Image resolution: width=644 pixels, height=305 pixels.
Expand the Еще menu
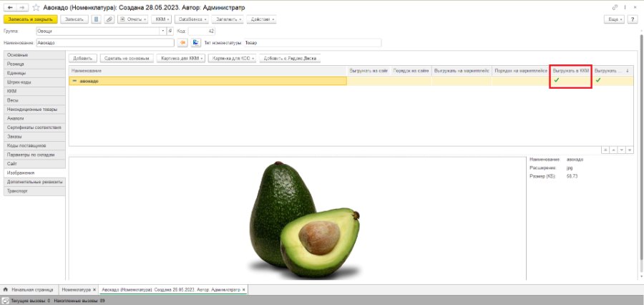point(615,19)
